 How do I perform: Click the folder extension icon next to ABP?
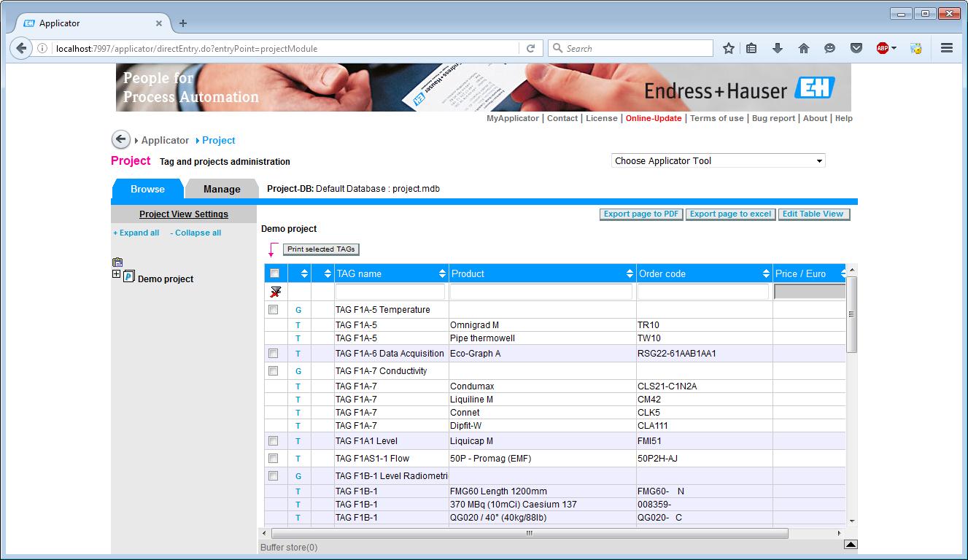(x=915, y=48)
